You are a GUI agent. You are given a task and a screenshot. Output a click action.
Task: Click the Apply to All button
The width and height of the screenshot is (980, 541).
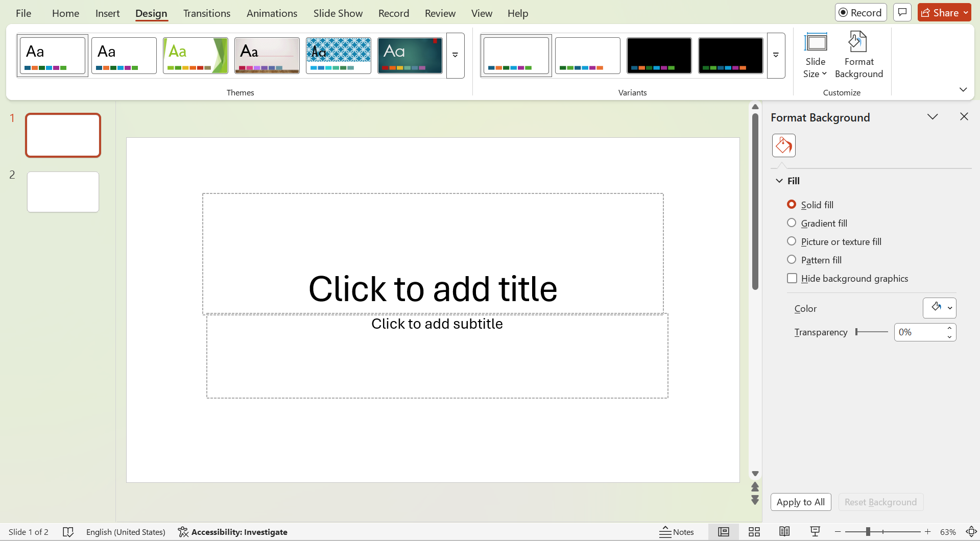800,502
